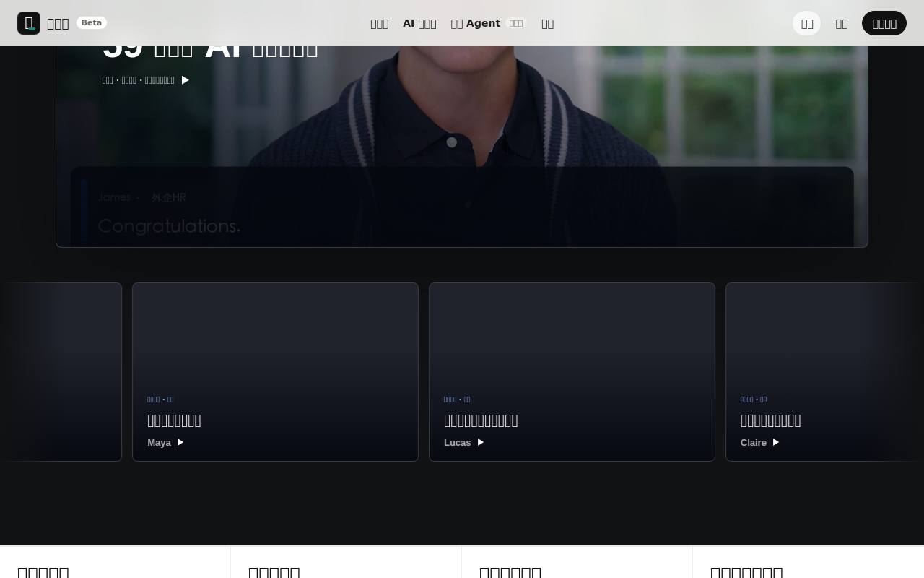Image resolution: width=924 pixels, height=578 pixels.
Task: Click the light-gray pill button in the header
Action: click(x=807, y=23)
